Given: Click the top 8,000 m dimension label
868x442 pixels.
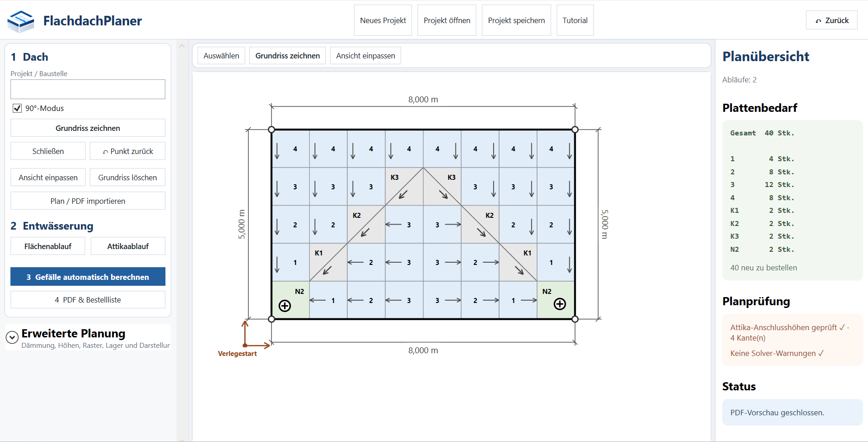Looking at the screenshot, I should coord(423,100).
